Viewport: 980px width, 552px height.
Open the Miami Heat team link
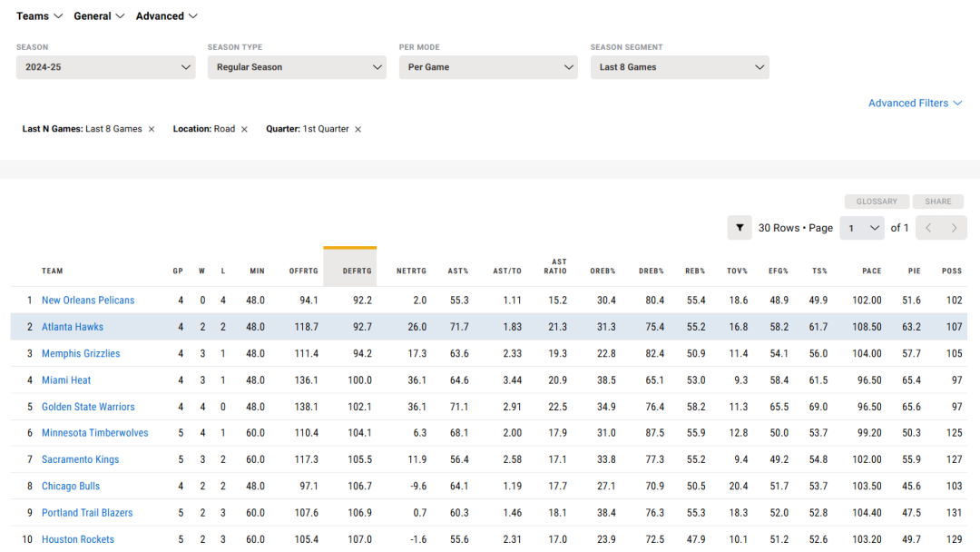[x=66, y=380]
